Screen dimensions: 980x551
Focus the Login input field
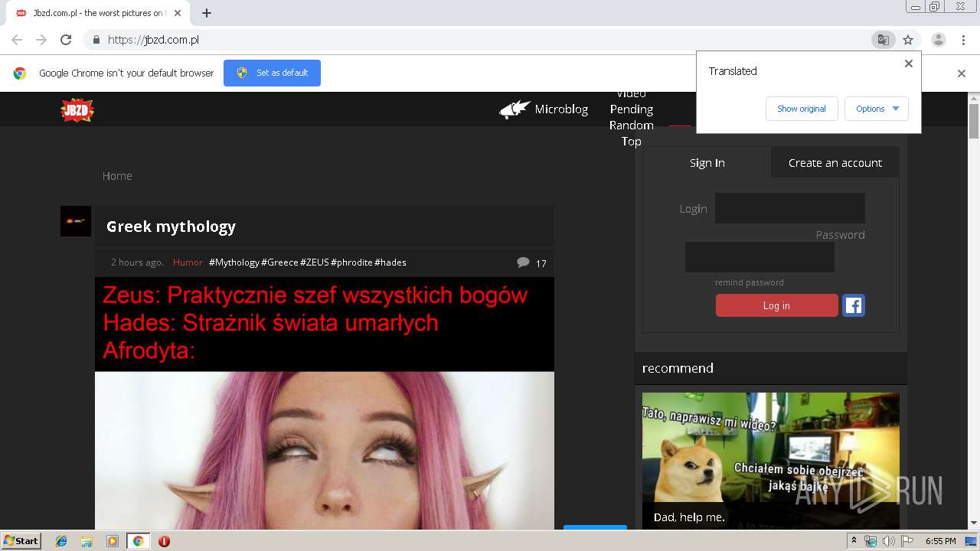(790, 208)
